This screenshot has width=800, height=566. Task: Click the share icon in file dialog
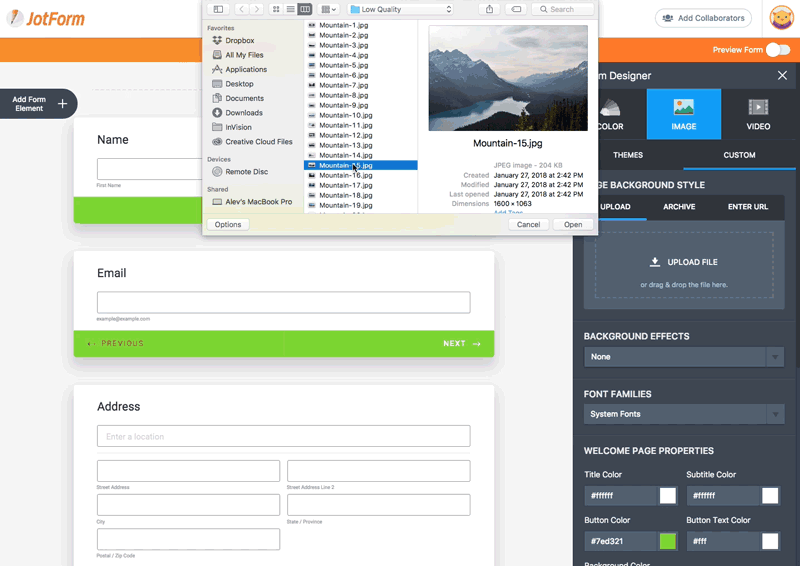pyautogui.click(x=489, y=9)
